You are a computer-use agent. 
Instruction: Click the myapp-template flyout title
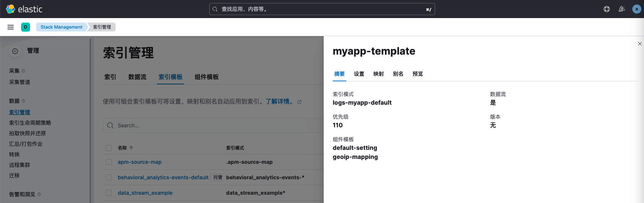point(374,51)
